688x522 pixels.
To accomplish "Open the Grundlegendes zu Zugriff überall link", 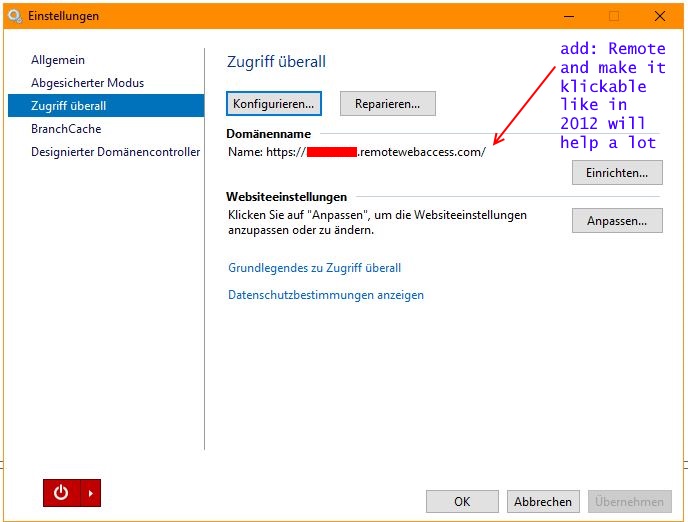I will click(x=314, y=268).
